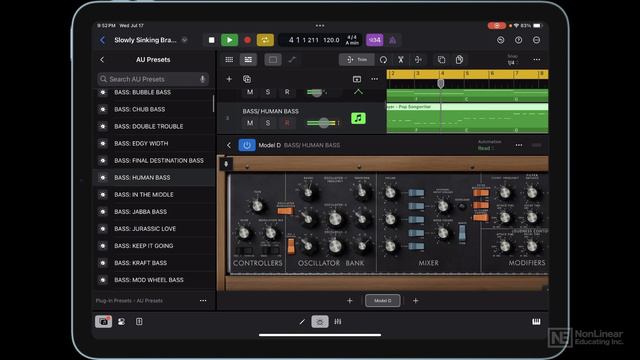
Task: Go back to projects with top-left arrow
Action: pos(102,40)
